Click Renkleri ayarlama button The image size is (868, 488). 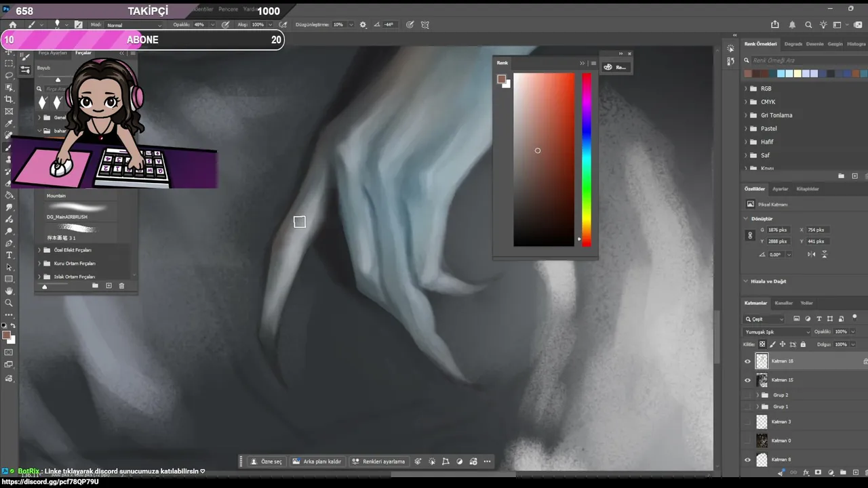point(378,462)
